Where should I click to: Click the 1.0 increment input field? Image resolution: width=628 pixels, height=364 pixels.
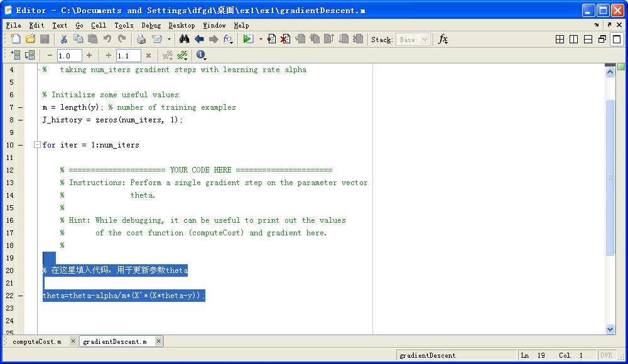tap(69, 56)
